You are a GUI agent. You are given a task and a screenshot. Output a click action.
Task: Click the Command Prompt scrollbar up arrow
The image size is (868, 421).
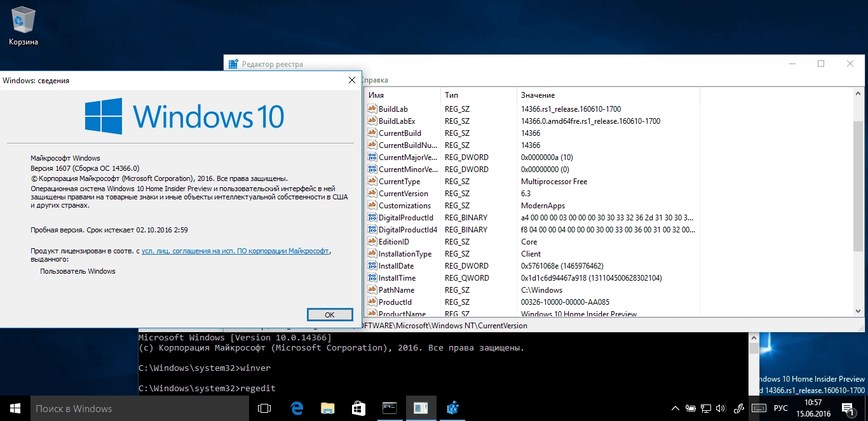(754, 338)
